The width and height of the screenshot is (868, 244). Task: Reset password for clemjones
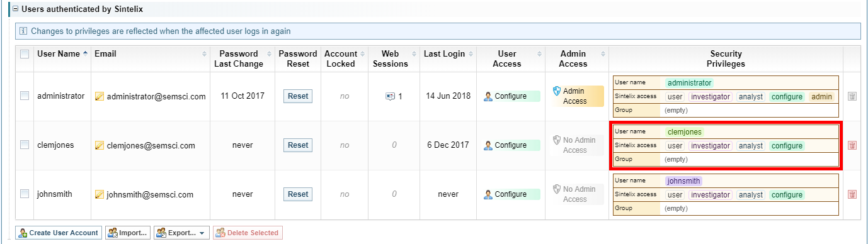tap(298, 145)
